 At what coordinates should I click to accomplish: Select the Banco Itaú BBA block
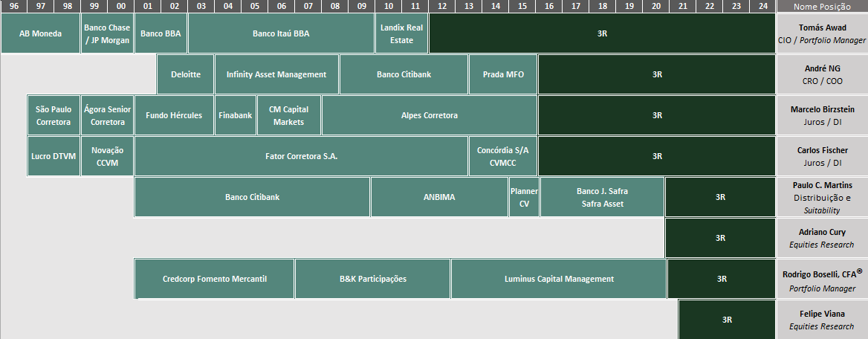[281, 33]
